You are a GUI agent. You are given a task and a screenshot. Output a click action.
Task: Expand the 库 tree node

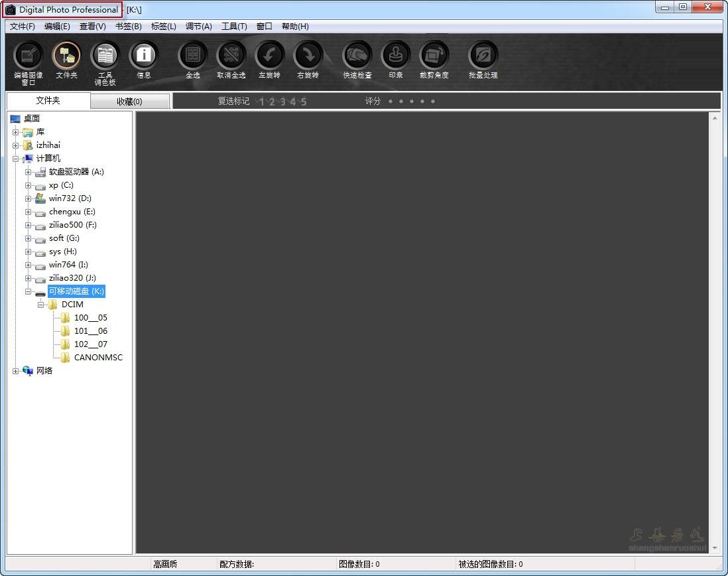coord(16,133)
